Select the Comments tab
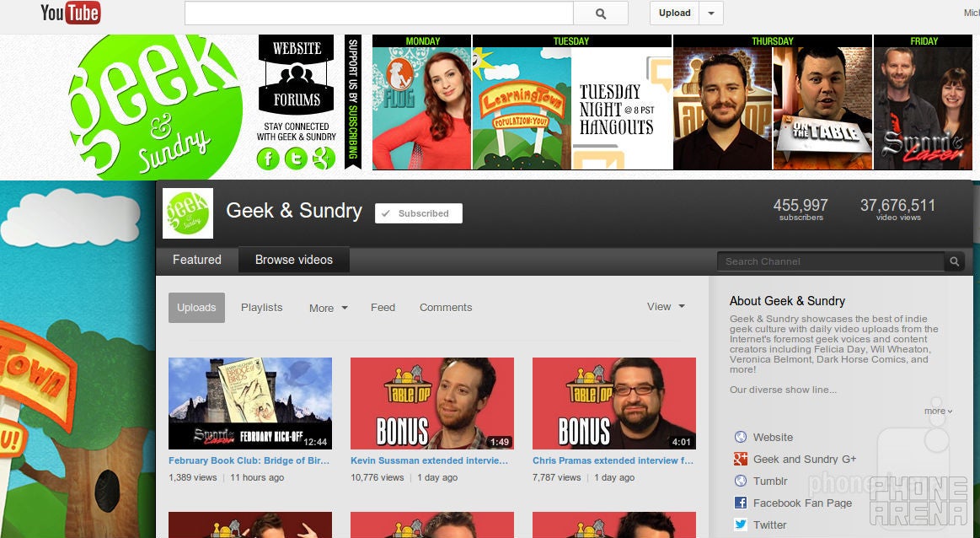Screen dimensions: 980x538 pos(446,307)
